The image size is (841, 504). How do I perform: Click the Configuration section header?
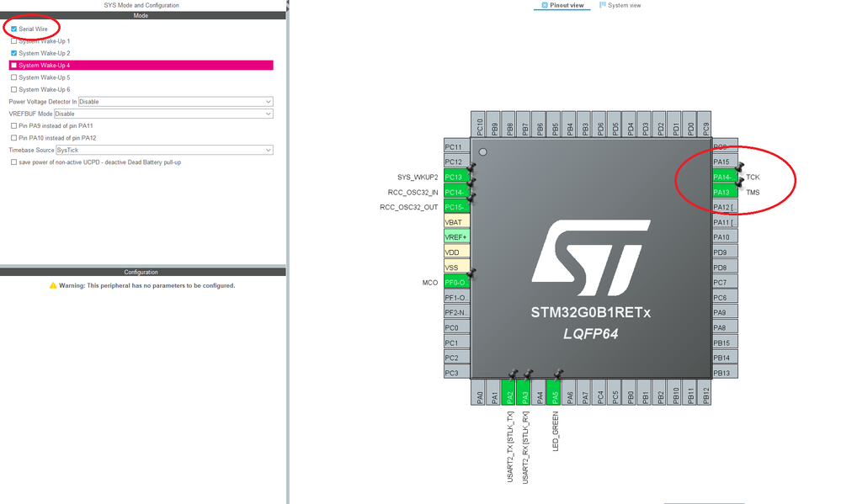[142, 272]
